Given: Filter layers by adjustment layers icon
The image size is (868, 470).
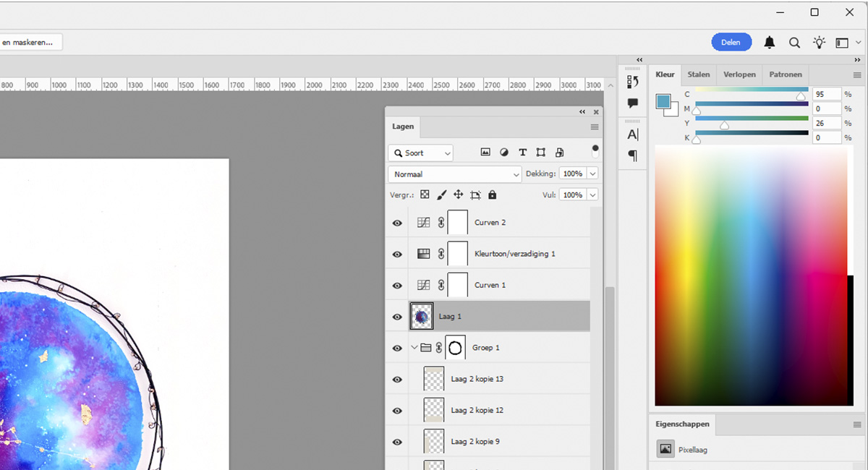Looking at the screenshot, I should click(504, 153).
